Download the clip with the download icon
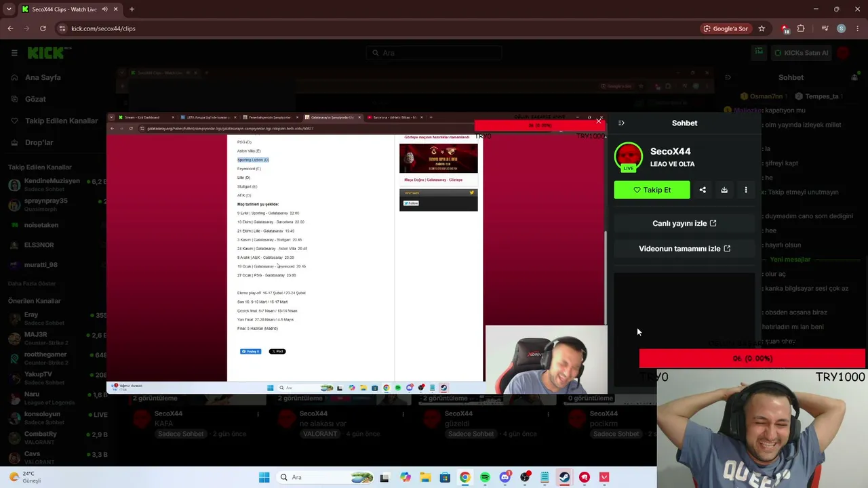 tap(724, 190)
